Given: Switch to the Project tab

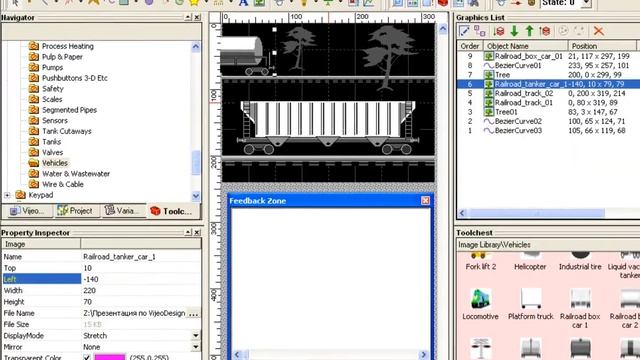Looking at the screenshot, I should pos(76,211).
